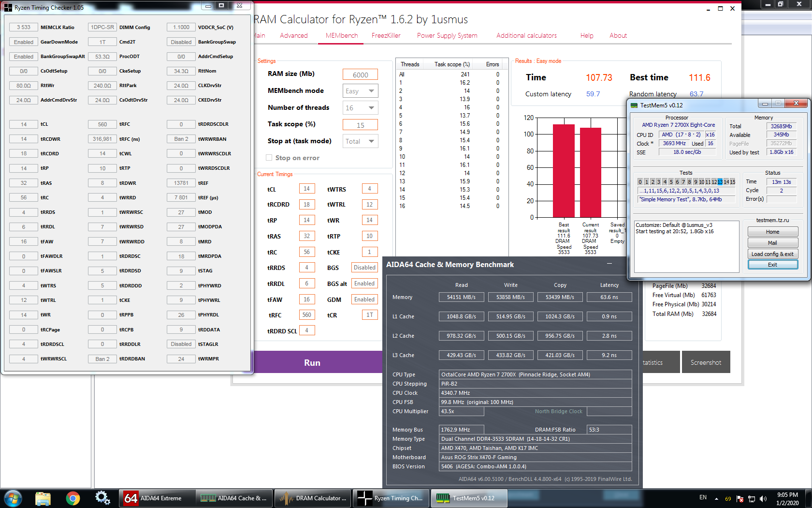The width and height of the screenshot is (812, 508).
Task: Switch to the Advanced tab
Action: tap(294, 35)
